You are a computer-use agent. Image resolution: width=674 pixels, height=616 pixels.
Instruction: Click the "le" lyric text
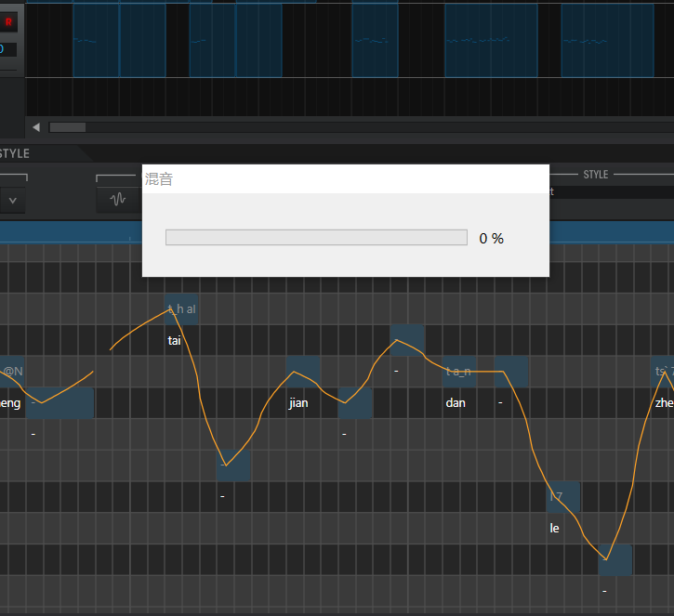point(554,529)
